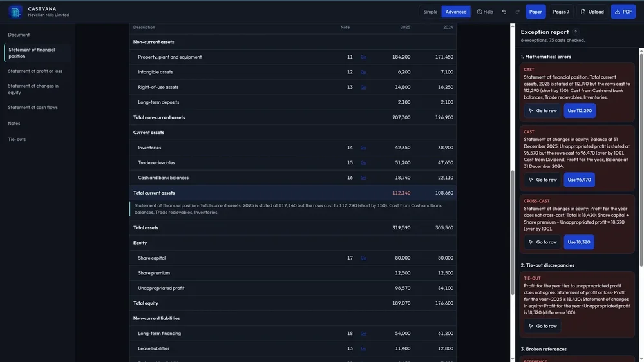
Task: Open Help with the question mark icon
Action: (x=485, y=12)
